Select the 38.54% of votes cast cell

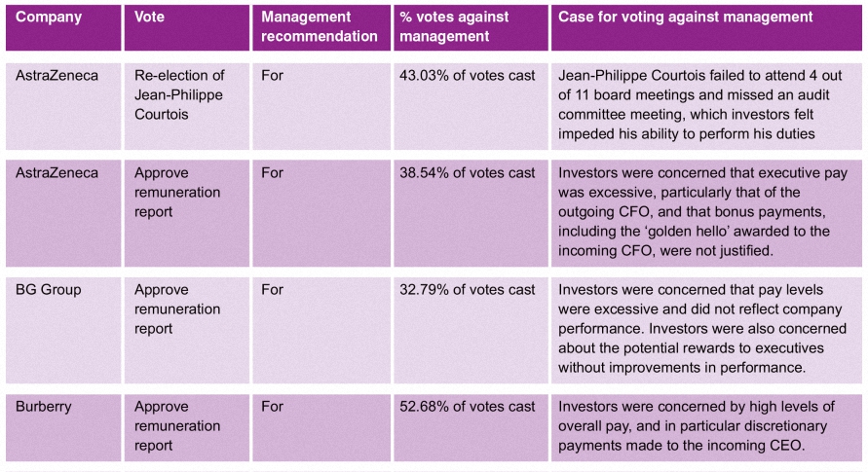[x=471, y=213]
